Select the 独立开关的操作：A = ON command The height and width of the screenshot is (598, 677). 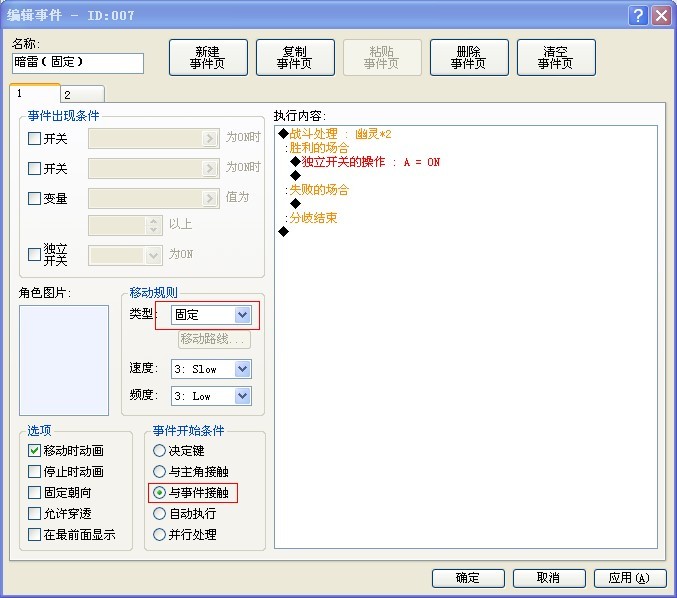click(x=365, y=162)
